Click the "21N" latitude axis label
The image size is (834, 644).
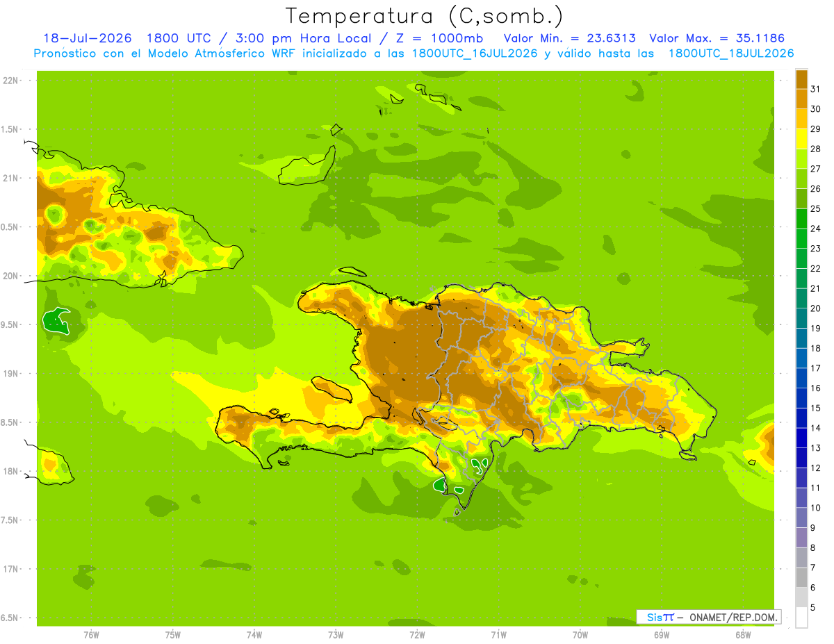point(10,178)
